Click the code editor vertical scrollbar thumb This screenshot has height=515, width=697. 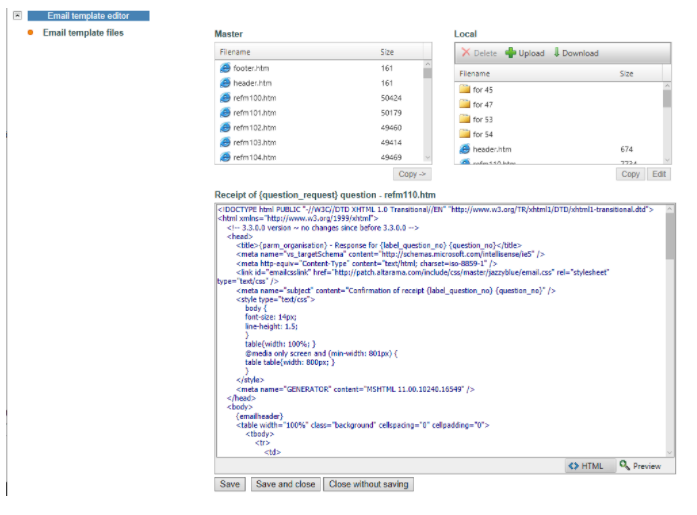[670, 236]
